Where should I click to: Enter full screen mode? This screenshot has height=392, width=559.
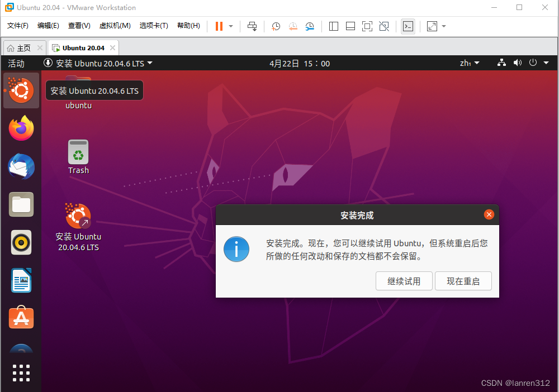[x=367, y=26]
